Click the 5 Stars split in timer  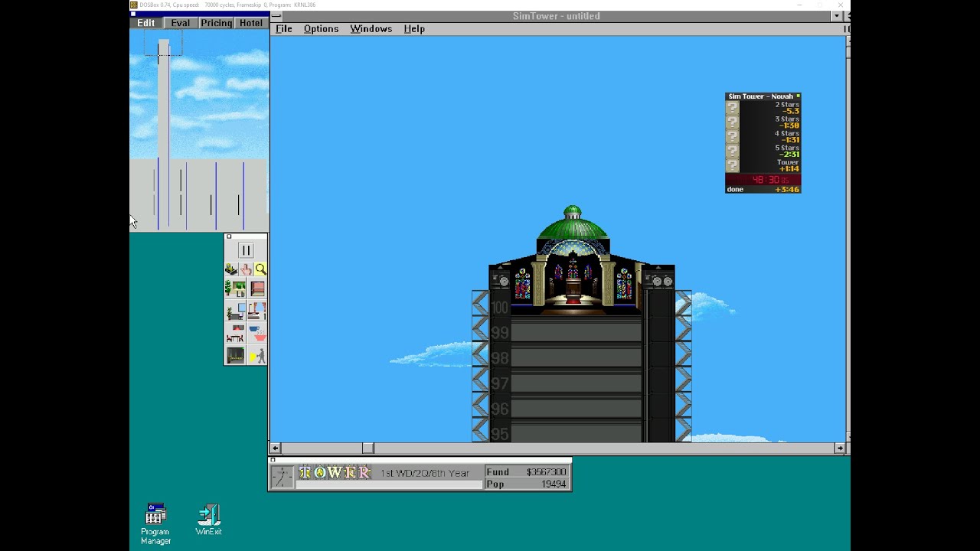click(786, 151)
